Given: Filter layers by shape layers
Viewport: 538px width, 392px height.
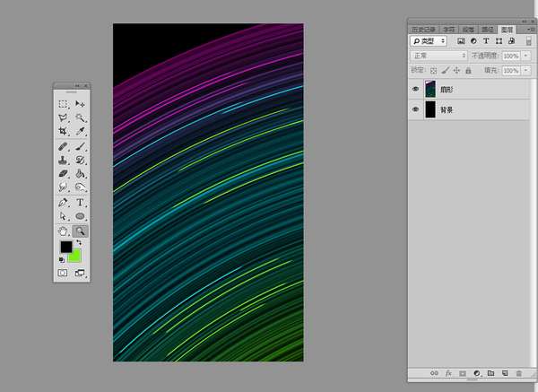Looking at the screenshot, I should 499,41.
